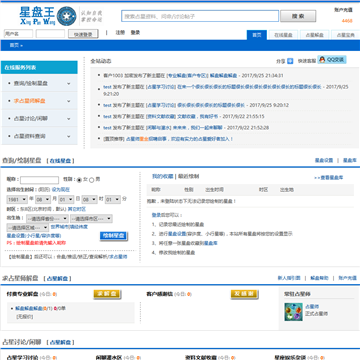Open the city selection dropdown
The width and height of the screenshot is (360, 360).
(x=91, y=219)
